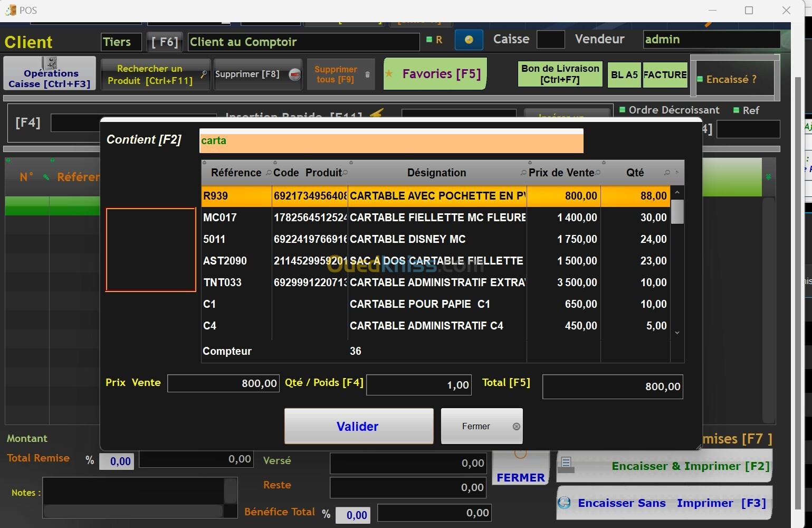Click the Notes text area
Image resolution: width=812 pixels, height=528 pixels.
coord(133,491)
